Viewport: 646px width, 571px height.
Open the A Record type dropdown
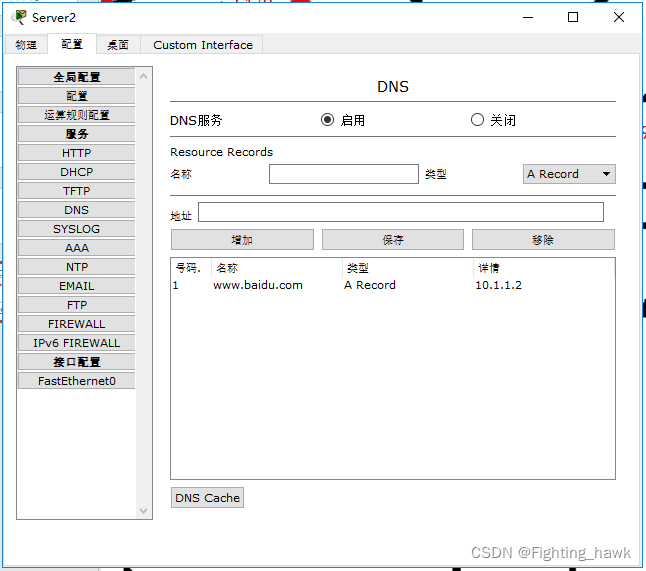569,174
